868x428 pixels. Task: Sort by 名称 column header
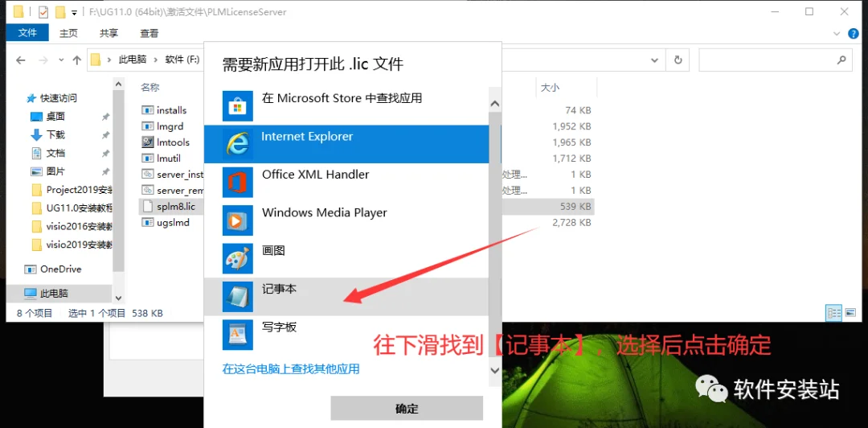coord(150,87)
